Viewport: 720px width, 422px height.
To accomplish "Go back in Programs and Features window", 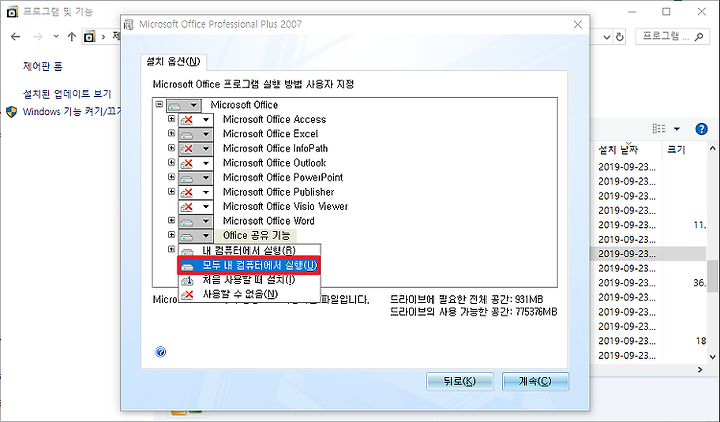I will (16, 37).
